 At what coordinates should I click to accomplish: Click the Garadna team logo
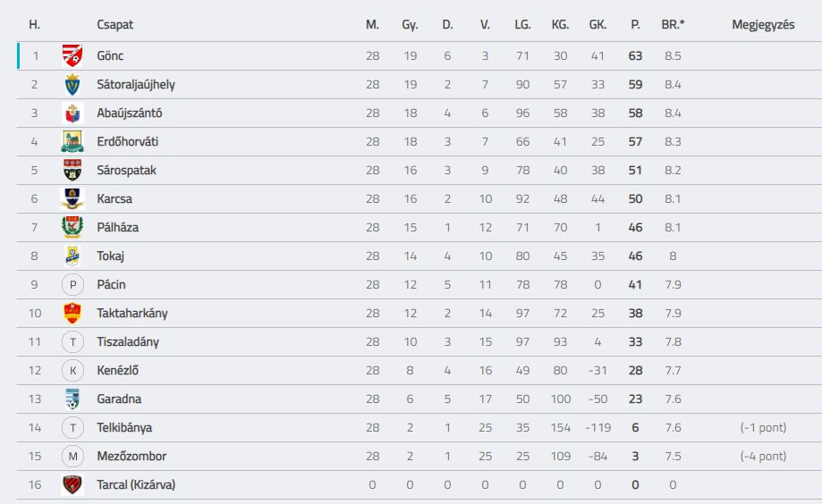click(72, 399)
